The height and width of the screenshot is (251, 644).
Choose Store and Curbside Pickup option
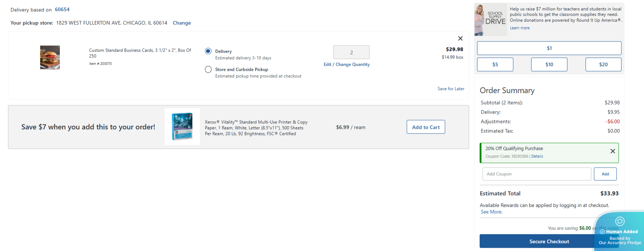click(x=208, y=69)
